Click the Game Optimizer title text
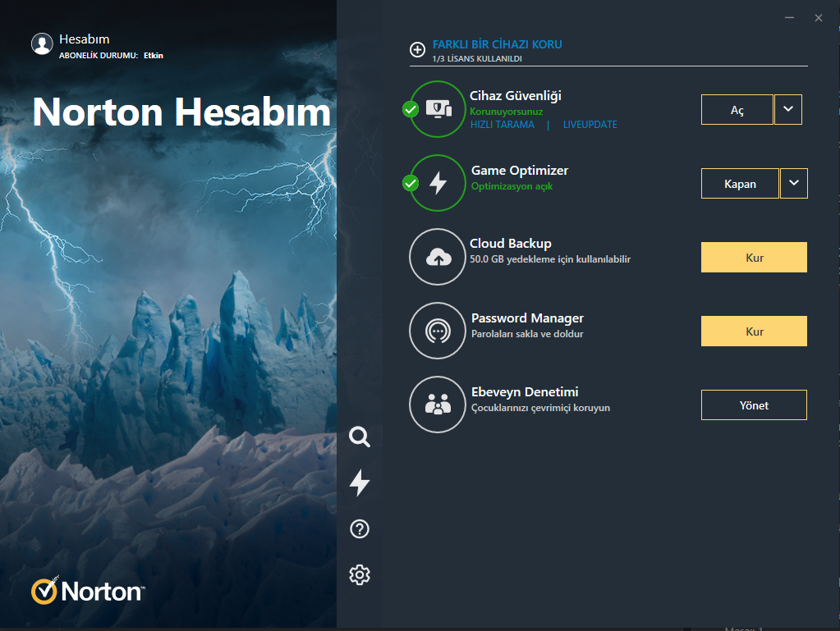 pos(520,170)
